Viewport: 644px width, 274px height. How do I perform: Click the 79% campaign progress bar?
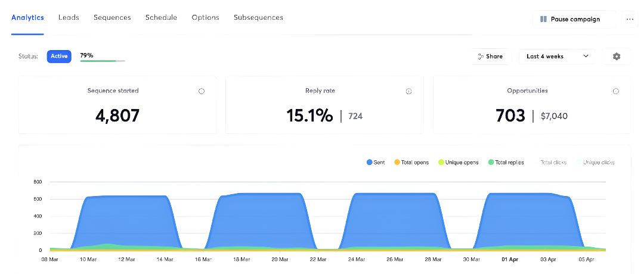[x=103, y=61]
